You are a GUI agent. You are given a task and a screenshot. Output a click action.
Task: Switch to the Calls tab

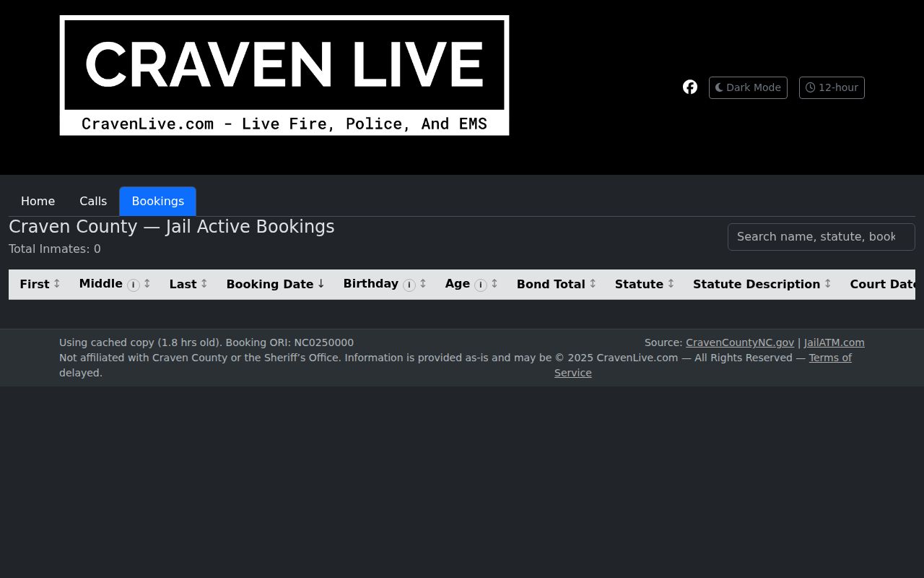[93, 201]
